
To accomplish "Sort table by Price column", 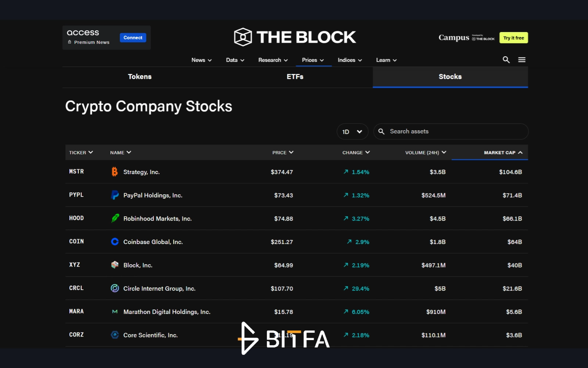I will [x=283, y=152].
